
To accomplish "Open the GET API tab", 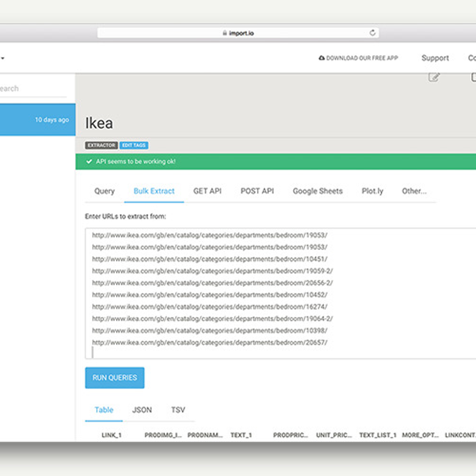I will tap(207, 191).
